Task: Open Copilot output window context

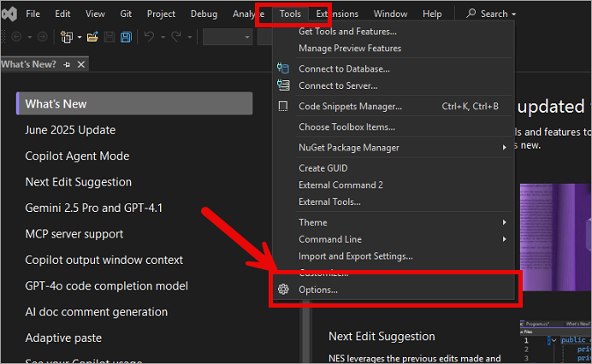Action: pos(104,260)
